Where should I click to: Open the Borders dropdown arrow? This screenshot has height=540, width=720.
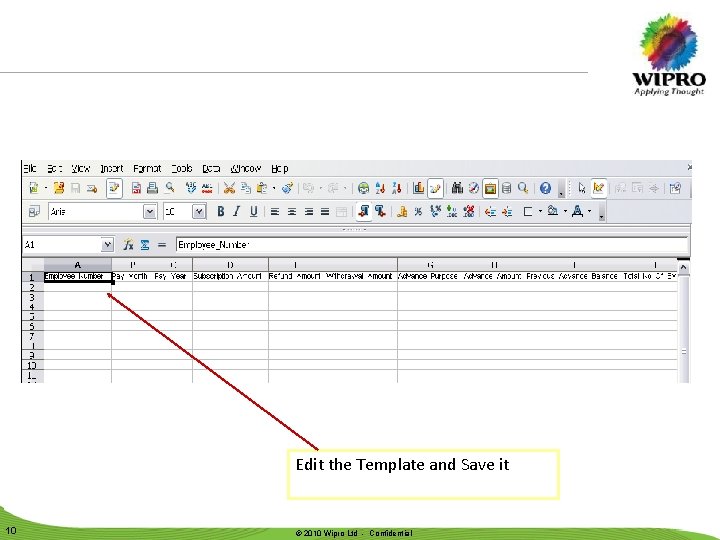(x=540, y=212)
